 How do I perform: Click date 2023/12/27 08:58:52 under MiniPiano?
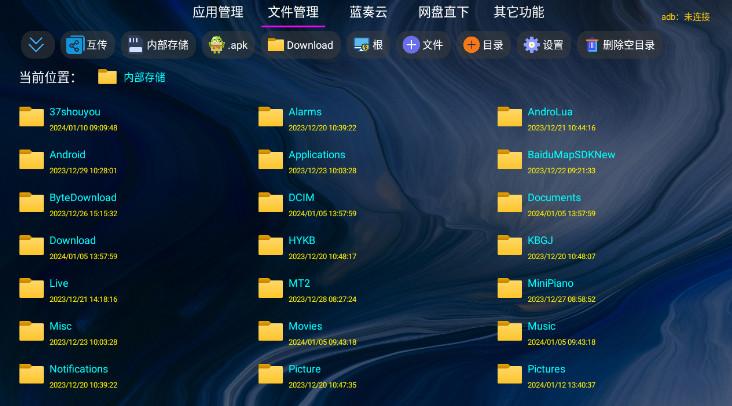pos(562,300)
